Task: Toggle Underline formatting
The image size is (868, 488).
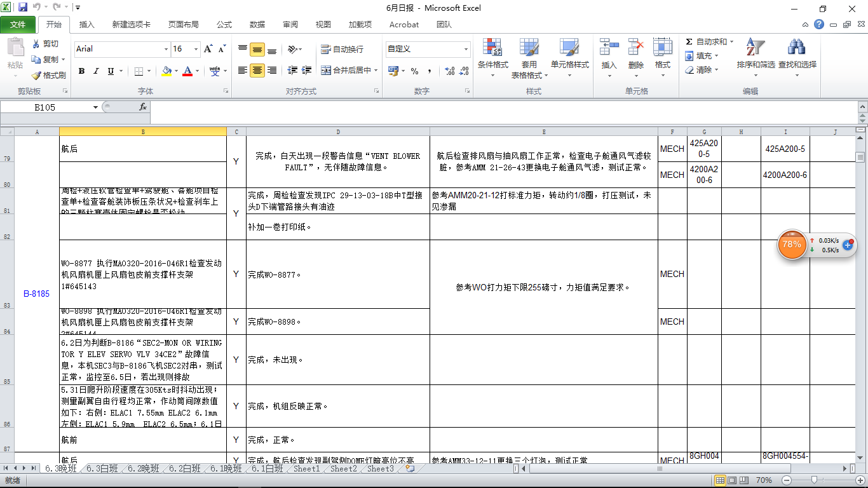Action: click(x=111, y=71)
